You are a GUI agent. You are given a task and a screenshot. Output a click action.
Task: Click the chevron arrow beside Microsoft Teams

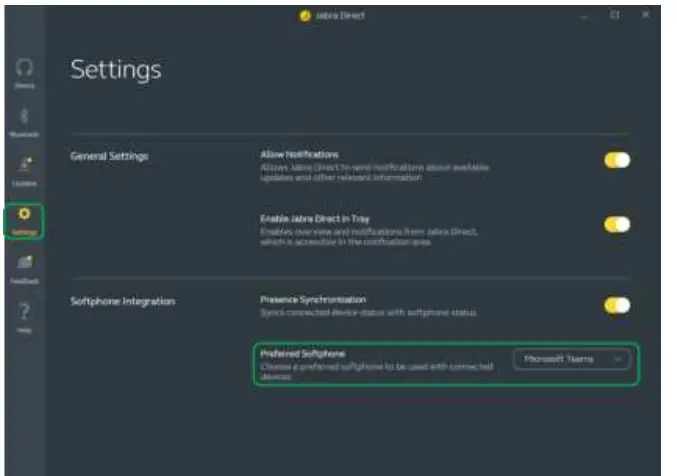619,359
